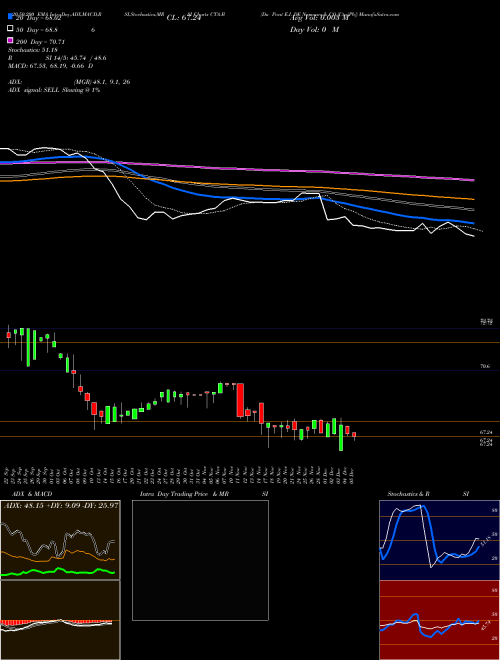Click the 'ADX & MACD' panel title
Viewport: 500px width, 660px height.
pyautogui.click(x=32, y=494)
